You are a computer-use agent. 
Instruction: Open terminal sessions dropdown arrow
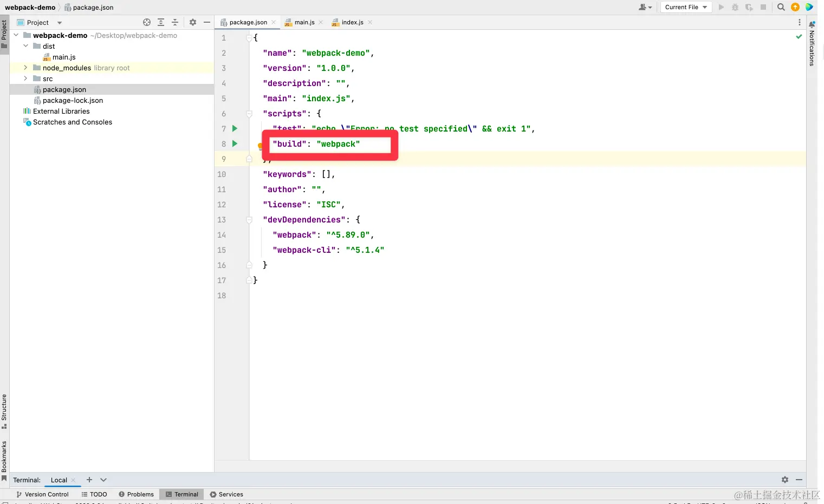click(x=103, y=480)
